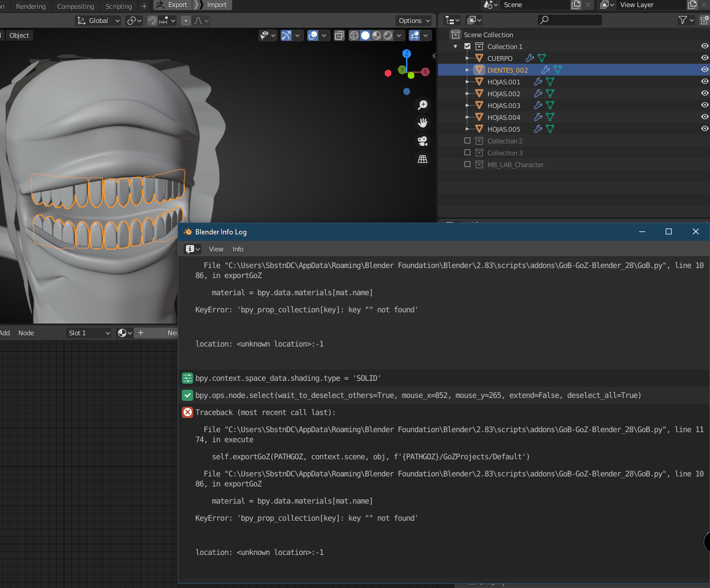The width and height of the screenshot is (710, 588).
Task: Open the outliner display mode dropdown
Action: click(453, 20)
